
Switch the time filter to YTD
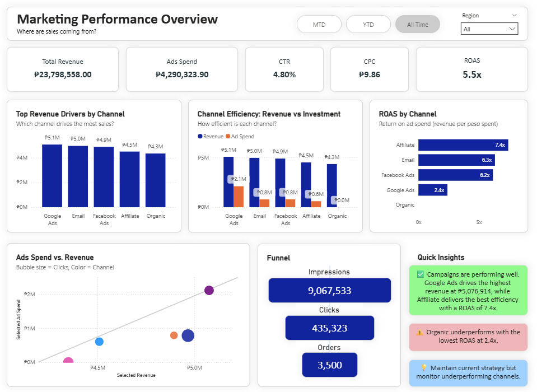(x=368, y=25)
